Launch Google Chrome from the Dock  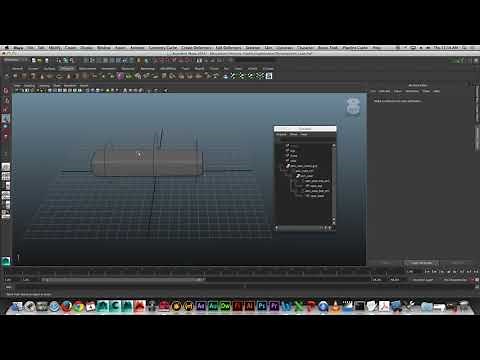pyautogui.click(x=79, y=306)
